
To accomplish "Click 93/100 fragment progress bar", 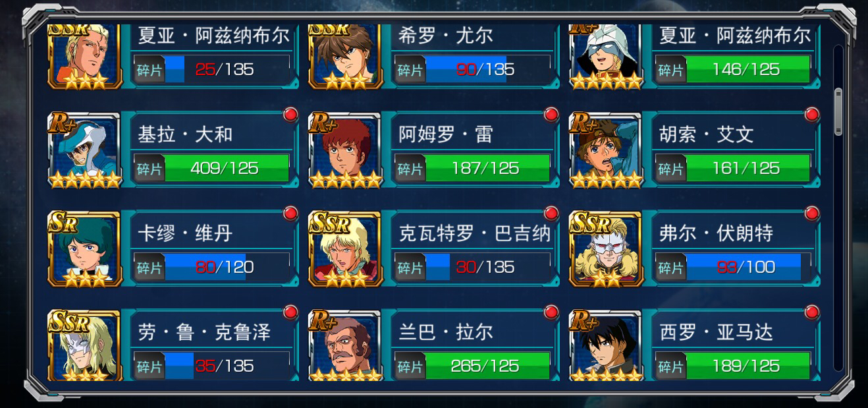I will [x=733, y=267].
